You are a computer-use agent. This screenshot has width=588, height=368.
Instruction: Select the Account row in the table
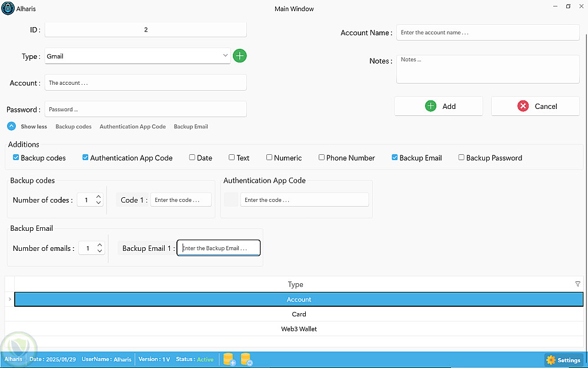pyautogui.click(x=299, y=299)
